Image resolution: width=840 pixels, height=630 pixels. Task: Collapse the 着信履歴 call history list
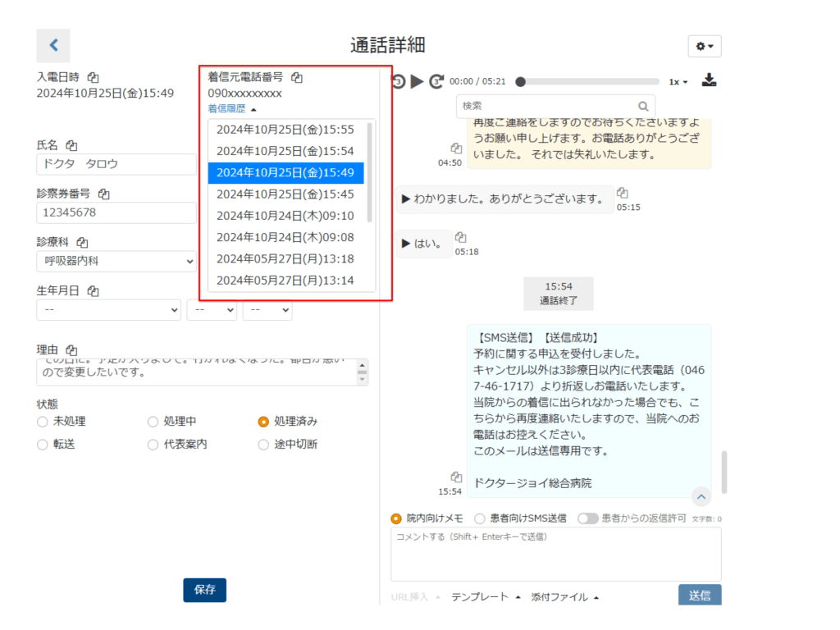click(232, 108)
